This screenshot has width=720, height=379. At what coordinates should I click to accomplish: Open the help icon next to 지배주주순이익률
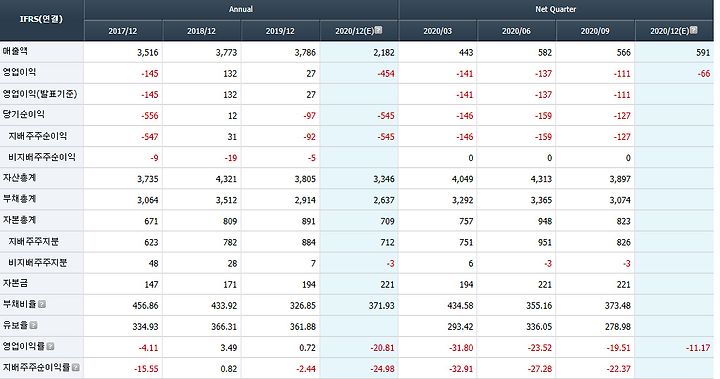point(76,368)
